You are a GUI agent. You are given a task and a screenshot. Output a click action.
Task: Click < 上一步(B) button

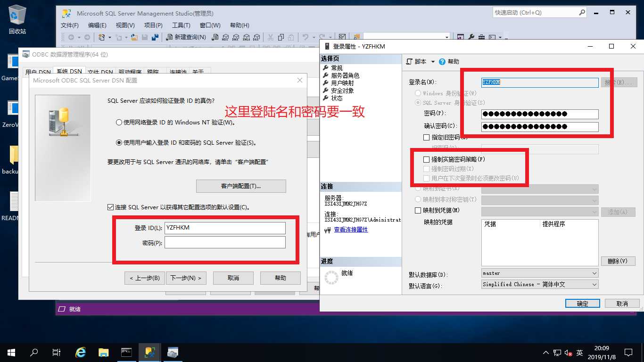(x=145, y=278)
